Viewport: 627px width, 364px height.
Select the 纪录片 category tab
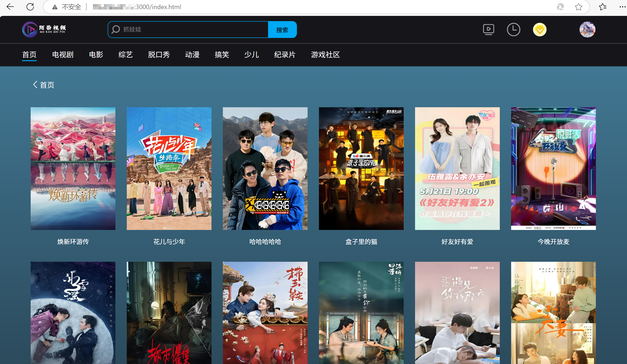click(285, 55)
